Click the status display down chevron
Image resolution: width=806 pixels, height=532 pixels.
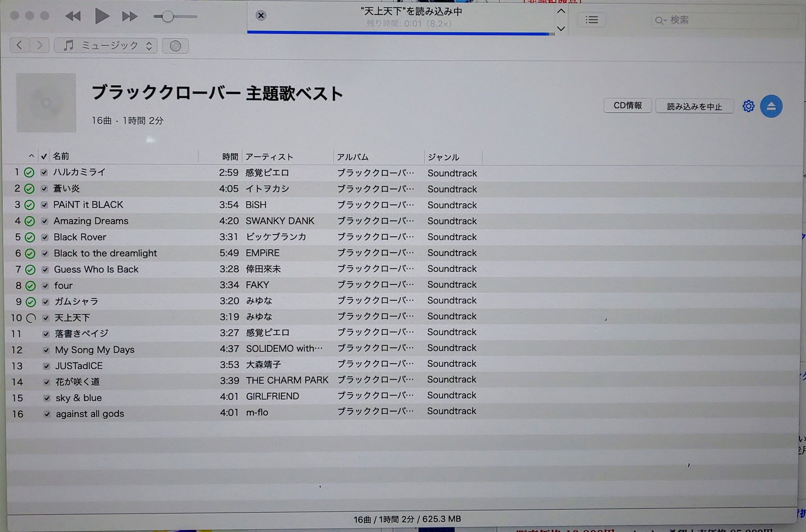[x=561, y=28]
